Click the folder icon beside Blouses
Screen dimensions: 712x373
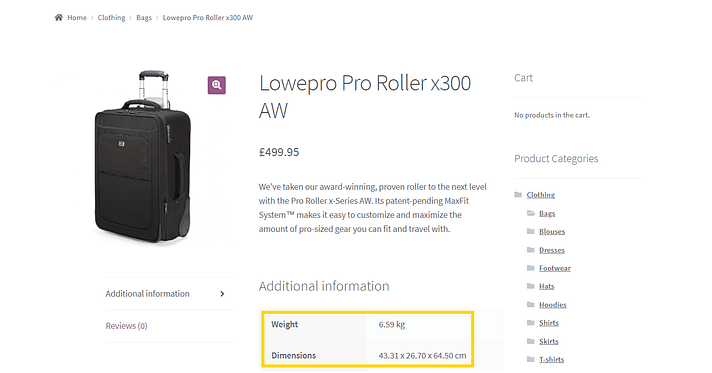[x=530, y=231]
